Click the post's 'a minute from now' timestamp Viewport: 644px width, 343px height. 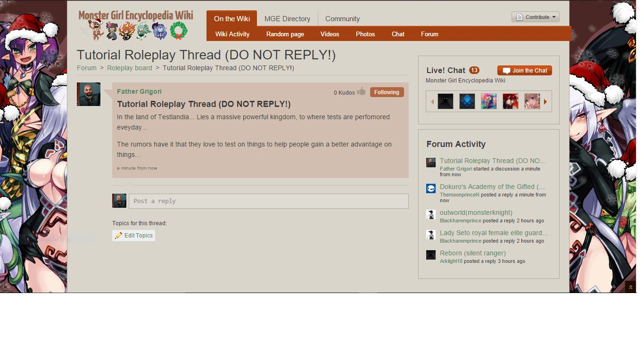[x=137, y=168]
